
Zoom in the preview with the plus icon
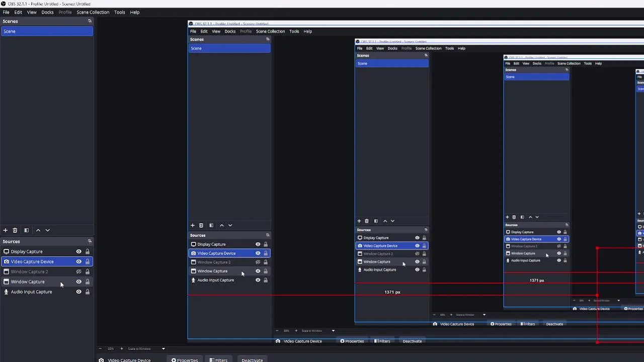click(121, 348)
